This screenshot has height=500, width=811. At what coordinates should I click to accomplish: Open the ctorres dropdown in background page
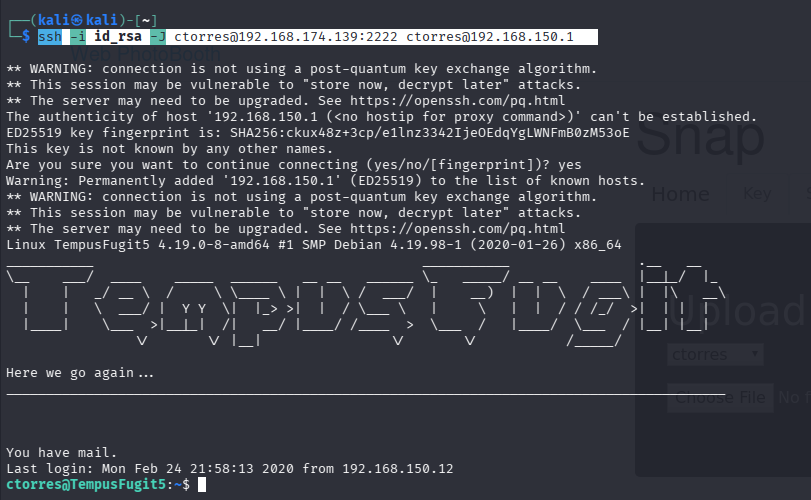715,354
